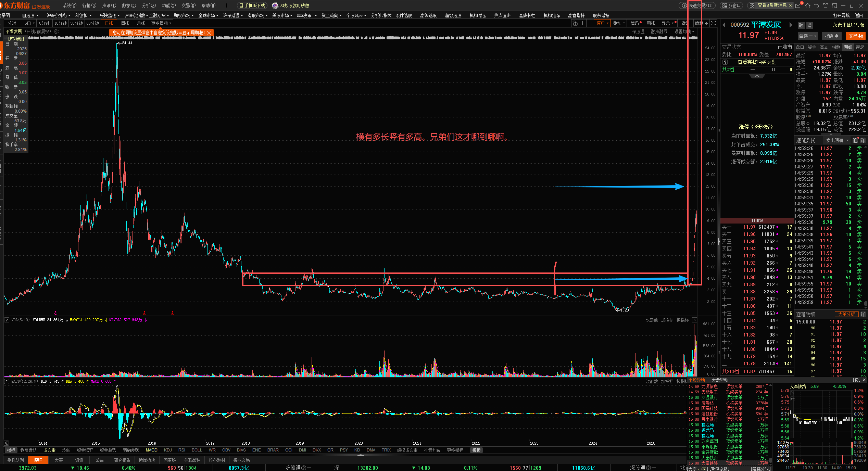
Task: Expand the 更多周期 period dropdown
Action: (161, 23)
